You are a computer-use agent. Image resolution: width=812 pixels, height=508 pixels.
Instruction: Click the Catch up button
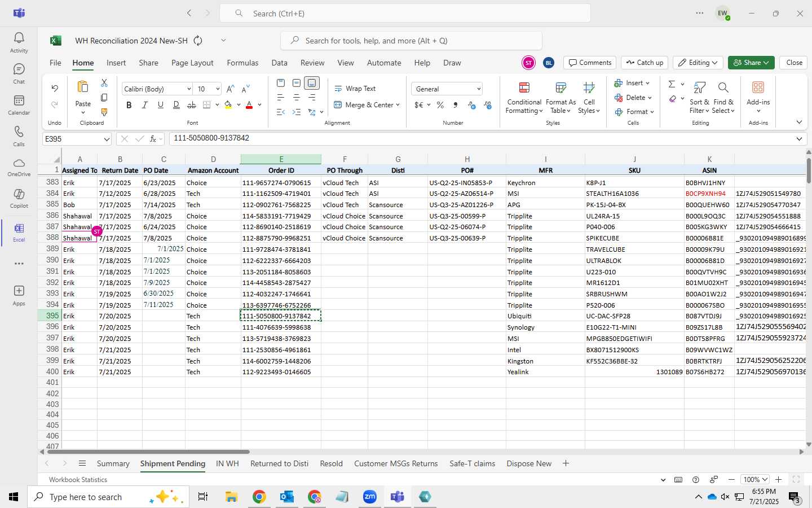[x=645, y=63]
